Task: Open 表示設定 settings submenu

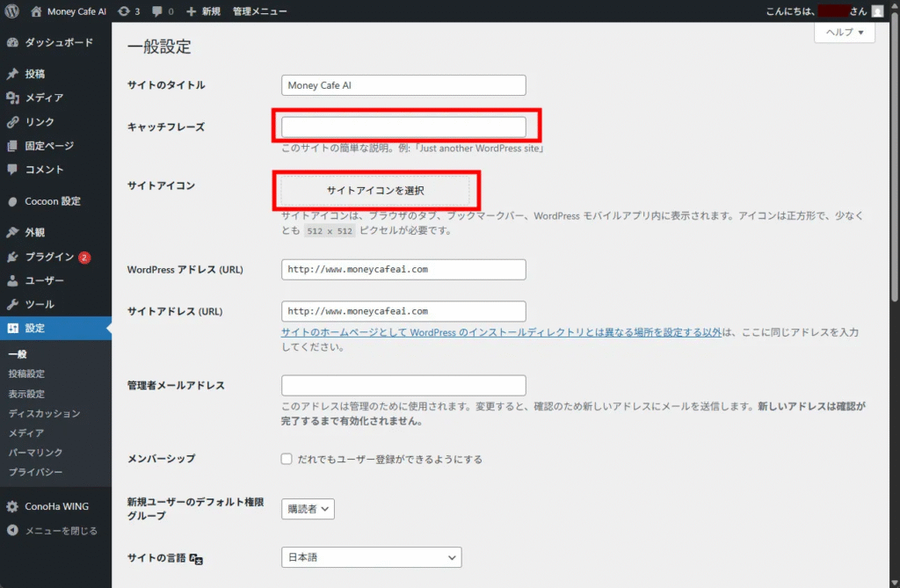Action: click(26, 394)
